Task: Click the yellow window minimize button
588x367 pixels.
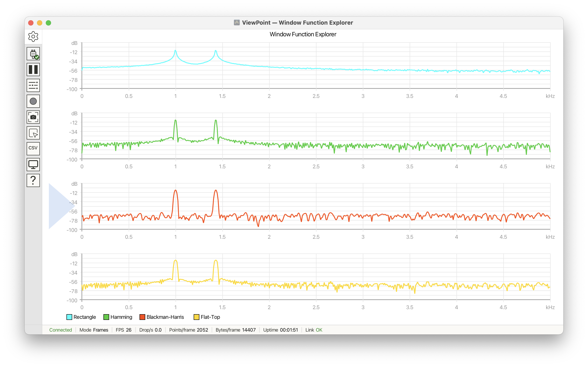Action: [x=40, y=23]
